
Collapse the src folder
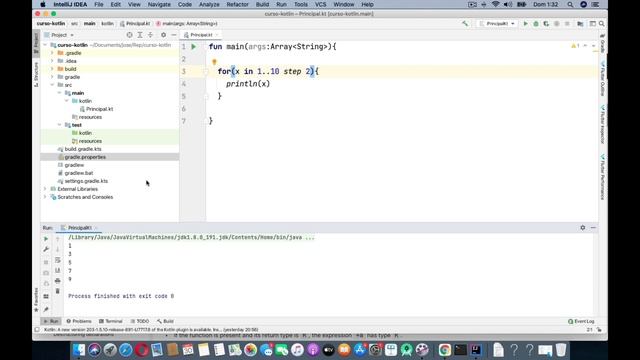click(52, 85)
